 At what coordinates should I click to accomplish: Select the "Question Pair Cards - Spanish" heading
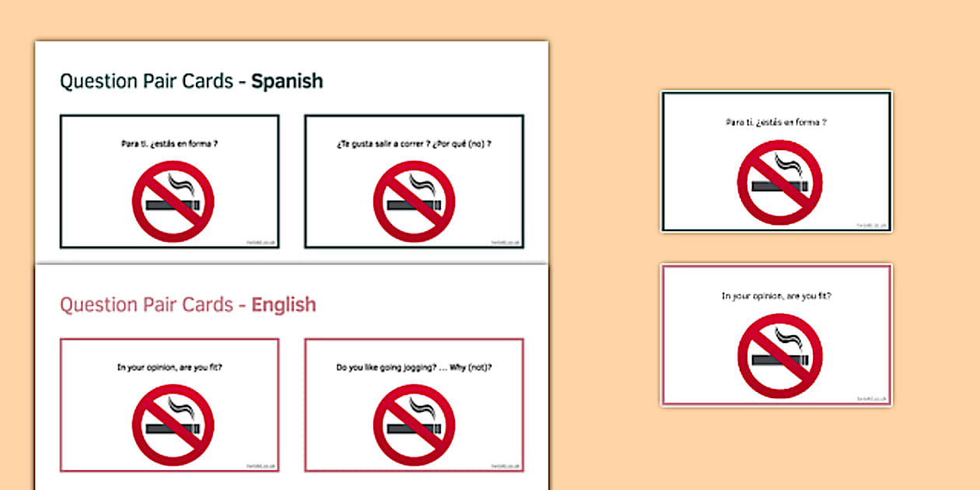[191, 81]
